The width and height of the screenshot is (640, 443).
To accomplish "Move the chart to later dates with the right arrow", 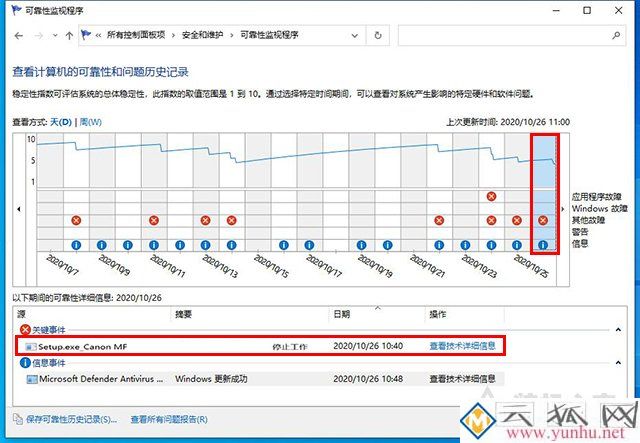I will tap(562, 209).
